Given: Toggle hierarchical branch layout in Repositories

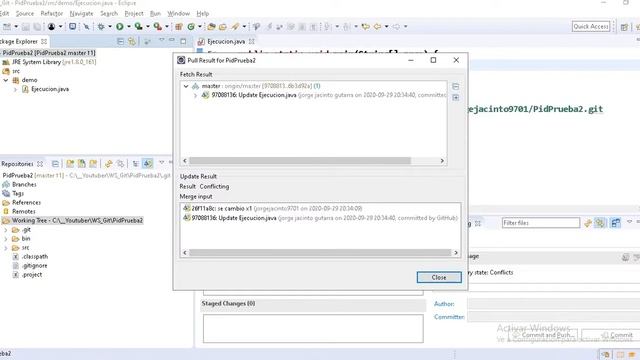Looking at the screenshot, I should click(136, 164).
